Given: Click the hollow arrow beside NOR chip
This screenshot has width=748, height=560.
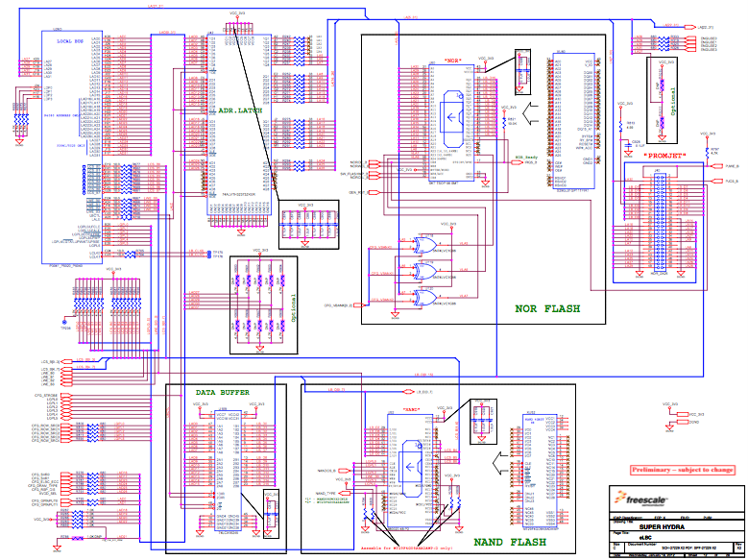Looking at the screenshot, I should coord(530,114).
